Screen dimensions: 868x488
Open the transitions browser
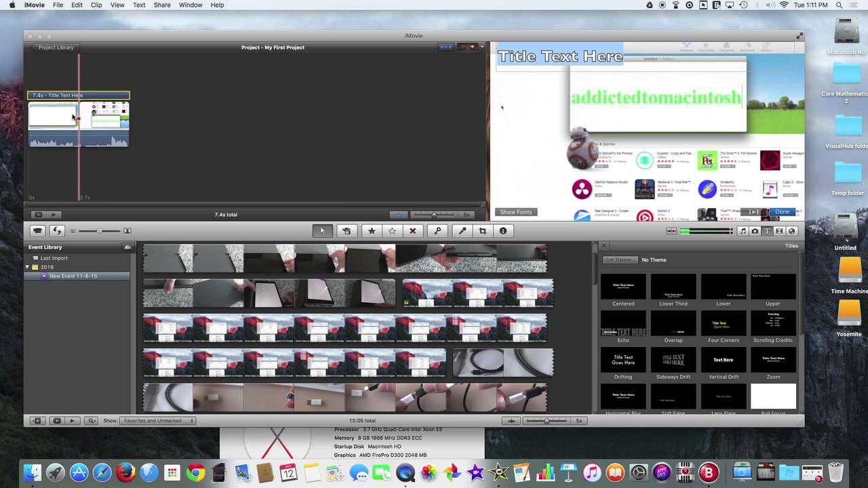tap(779, 231)
